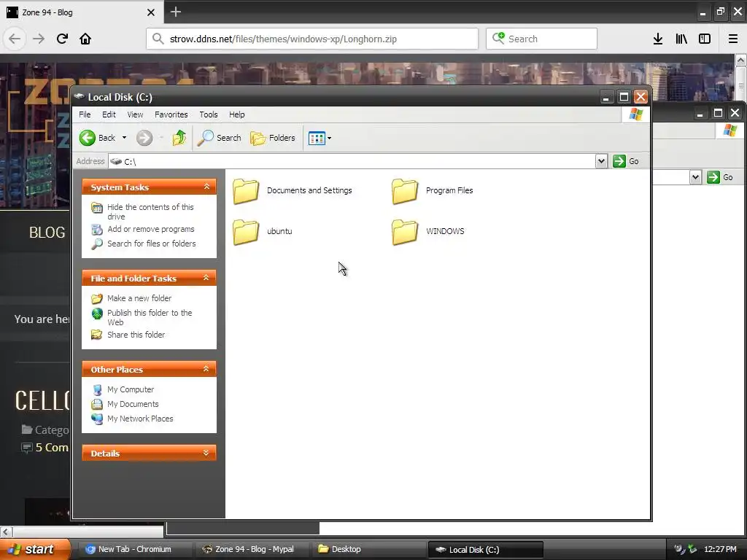The height and width of the screenshot is (560, 747).
Task: Open the Help menu
Action: click(x=237, y=114)
